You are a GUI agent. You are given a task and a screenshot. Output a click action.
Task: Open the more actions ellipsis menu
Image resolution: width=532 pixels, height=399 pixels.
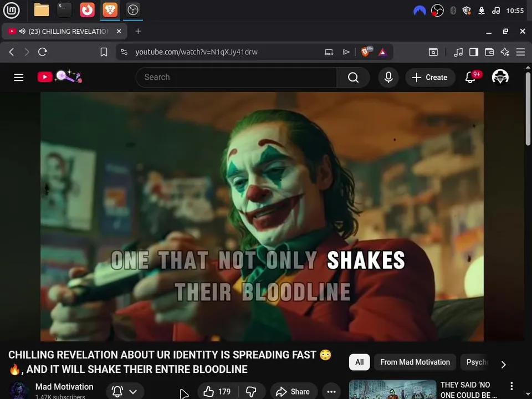[331, 392]
